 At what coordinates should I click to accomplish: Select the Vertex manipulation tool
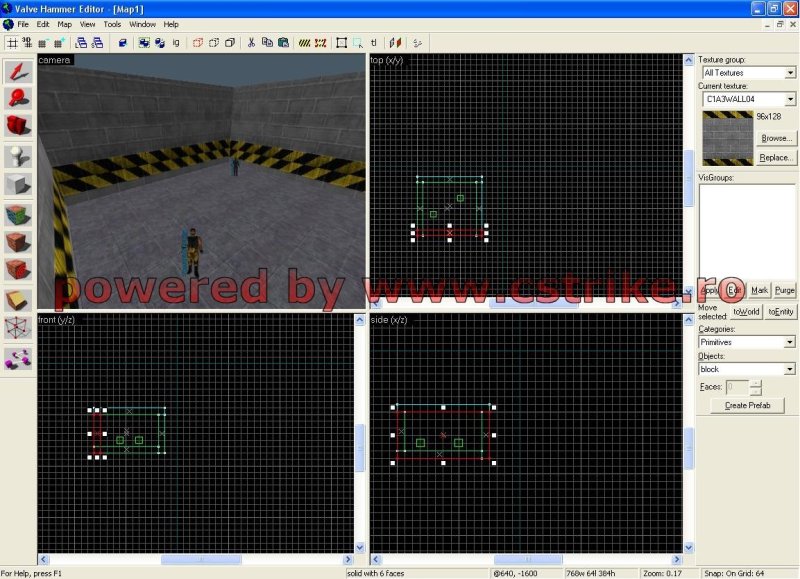pos(18,328)
